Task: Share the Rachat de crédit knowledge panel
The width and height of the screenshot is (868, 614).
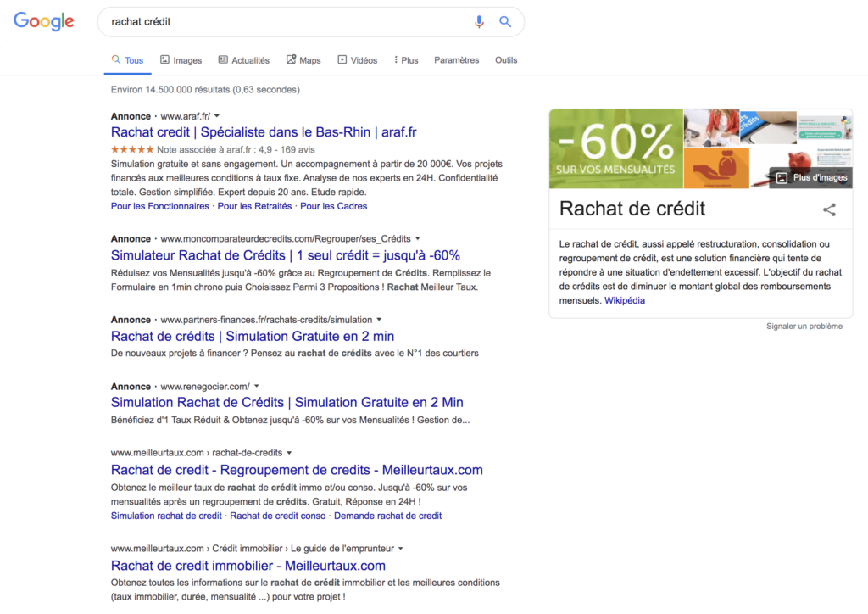Action: coord(829,209)
